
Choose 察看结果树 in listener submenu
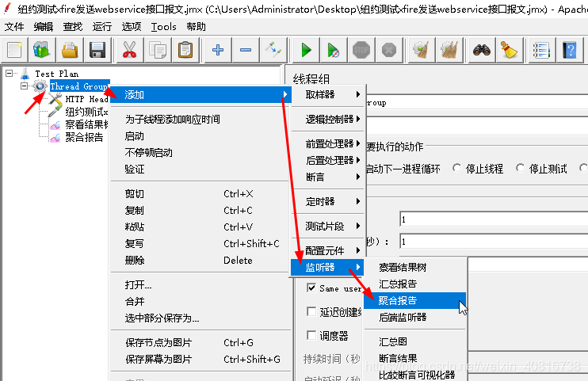[x=414, y=268]
